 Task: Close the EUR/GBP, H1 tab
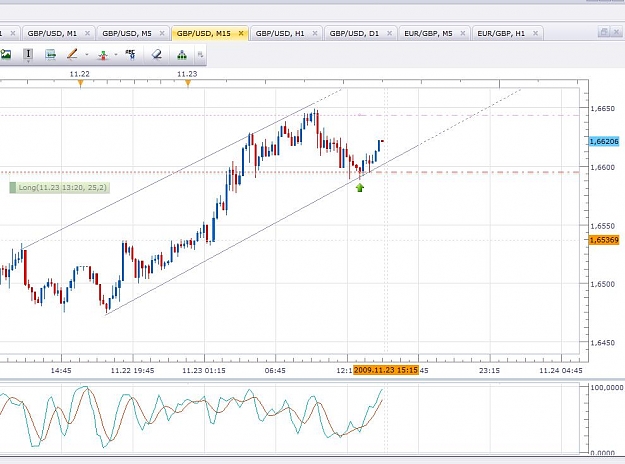pos(535,33)
